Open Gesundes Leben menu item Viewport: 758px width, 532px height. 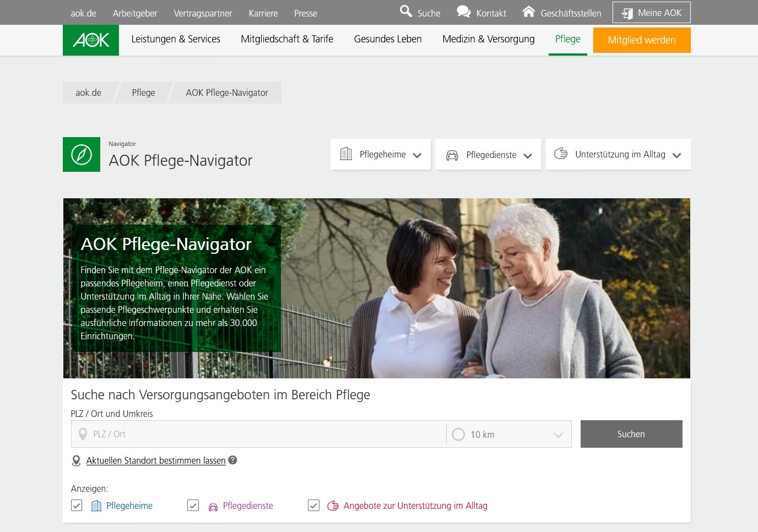pyautogui.click(x=388, y=39)
